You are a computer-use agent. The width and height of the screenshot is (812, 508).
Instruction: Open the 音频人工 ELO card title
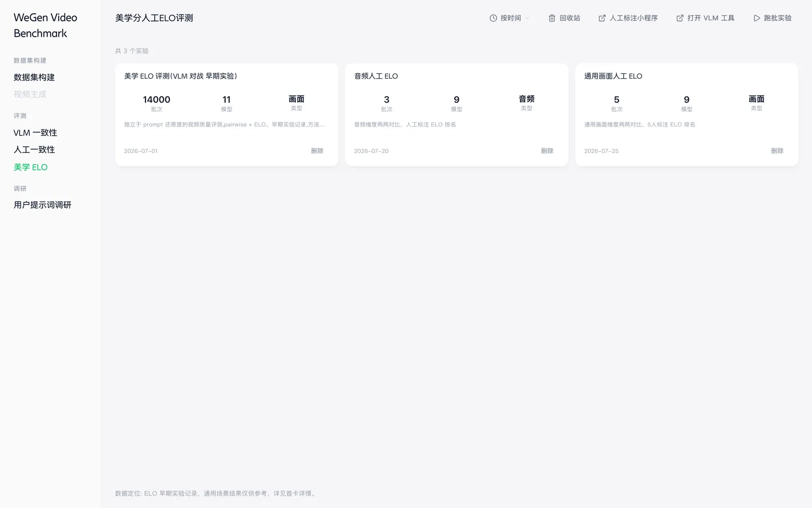tap(376, 76)
